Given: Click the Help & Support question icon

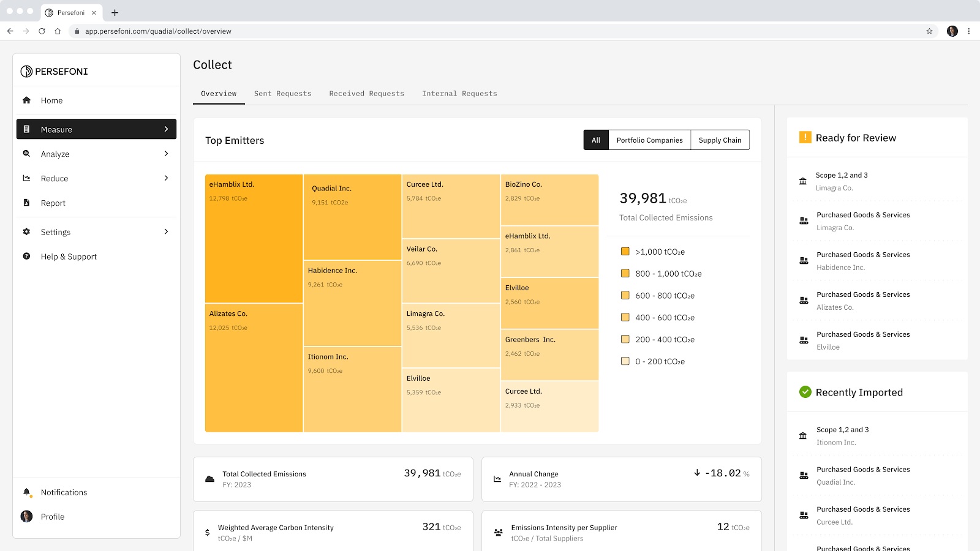Looking at the screenshot, I should point(26,257).
